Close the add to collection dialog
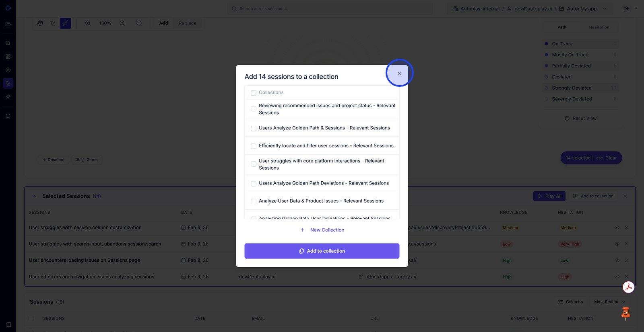Image resolution: width=644 pixels, height=332 pixels. (399, 73)
